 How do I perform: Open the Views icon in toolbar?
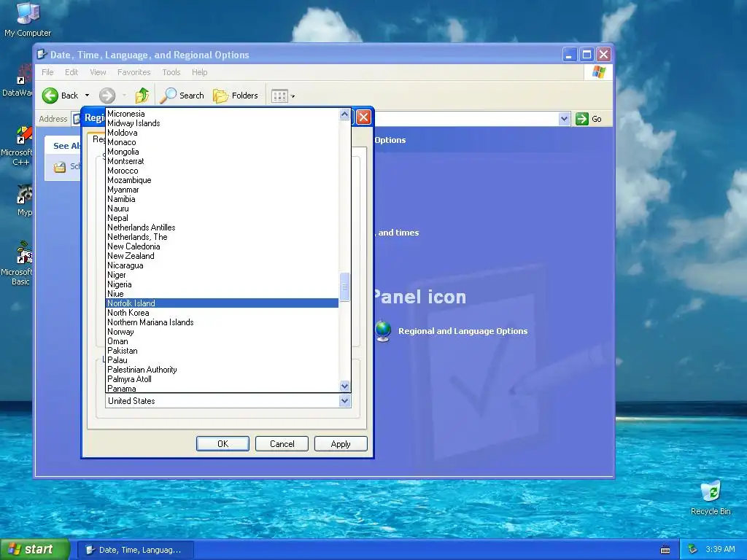pos(279,96)
